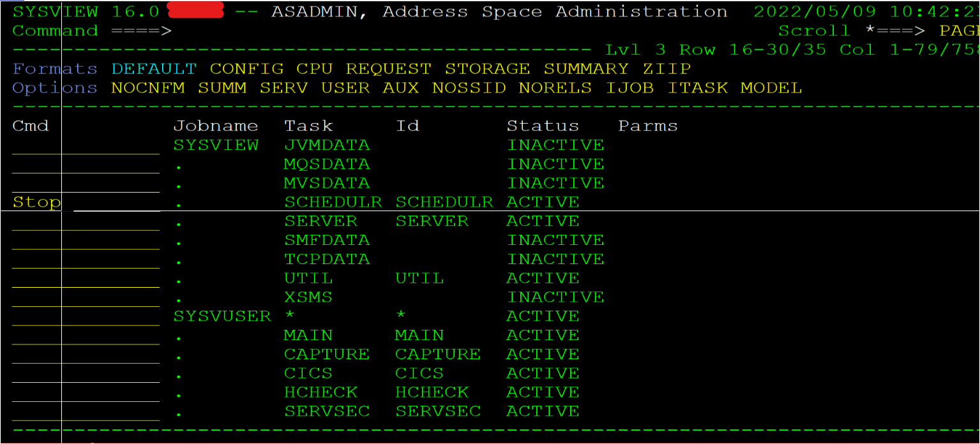
Task: Toggle the AUX option
Action: (401, 87)
